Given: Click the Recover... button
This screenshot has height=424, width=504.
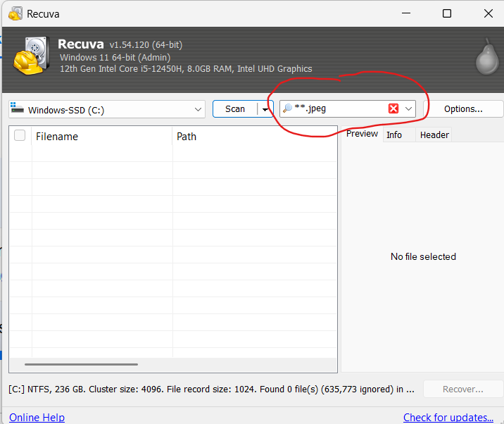Looking at the screenshot, I should pyautogui.click(x=463, y=389).
